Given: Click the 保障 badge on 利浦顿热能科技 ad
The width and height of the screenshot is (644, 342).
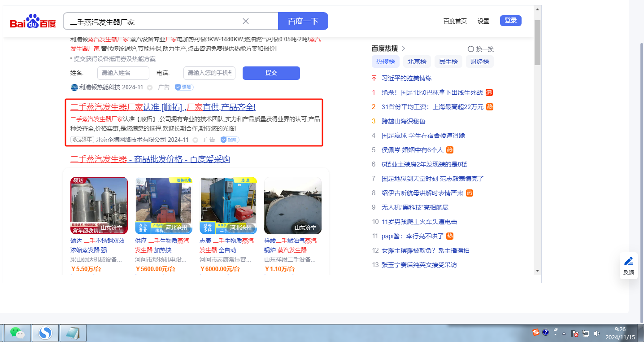Looking at the screenshot, I should [184, 88].
